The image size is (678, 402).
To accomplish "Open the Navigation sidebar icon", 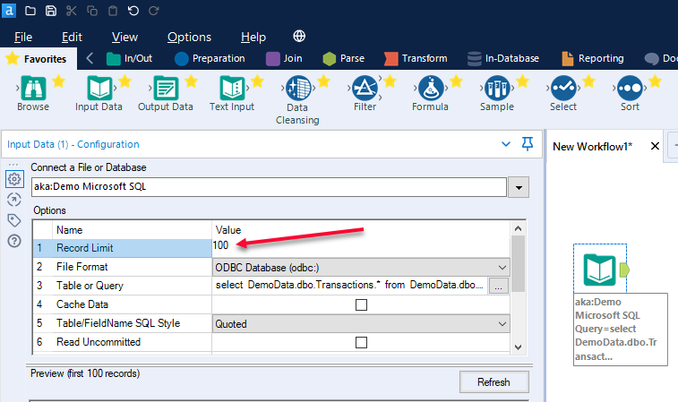I will pos(14,200).
